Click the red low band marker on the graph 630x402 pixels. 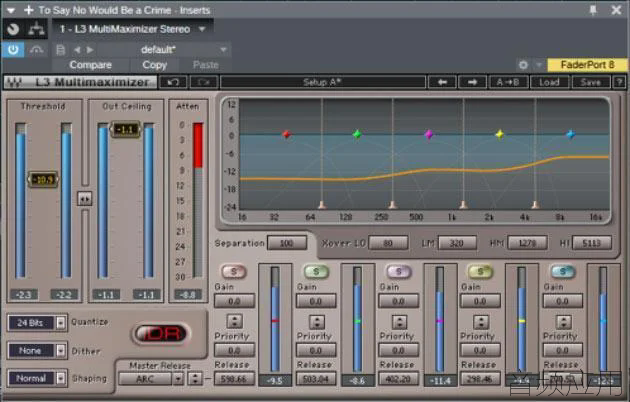(x=286, y=134)
